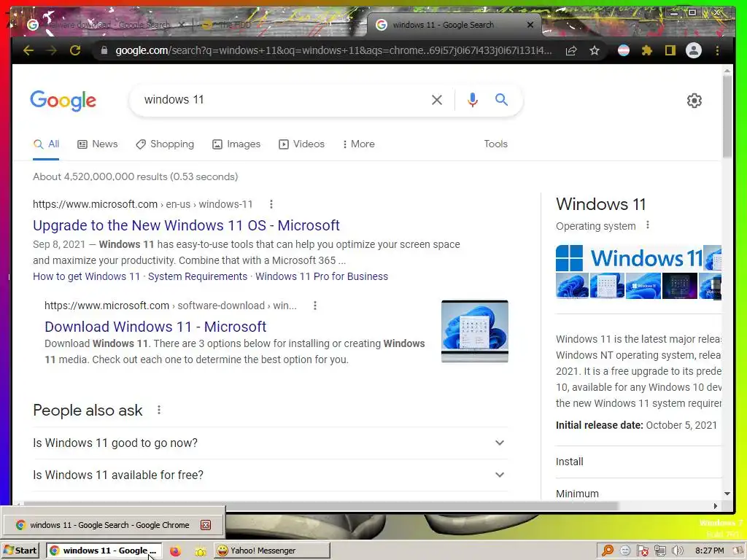The height and width of the screenshot is (560, 747).
Task: Expand the Install section
Action: tap(638, 462)
